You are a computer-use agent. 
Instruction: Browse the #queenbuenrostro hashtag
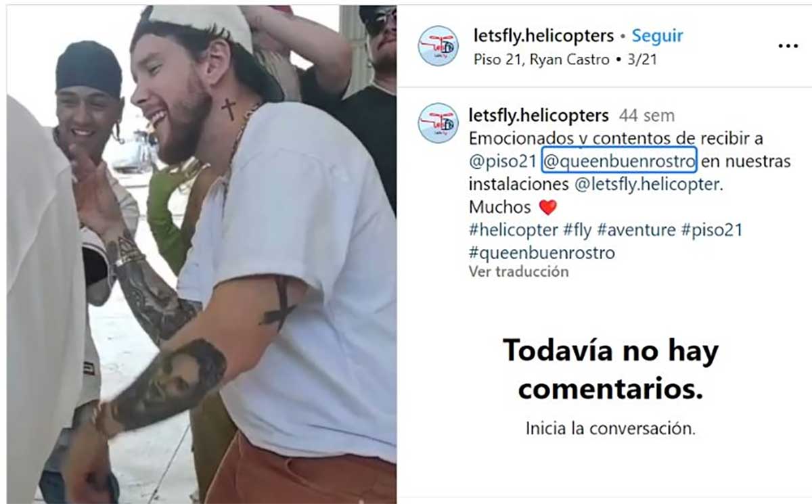(541, 253)
